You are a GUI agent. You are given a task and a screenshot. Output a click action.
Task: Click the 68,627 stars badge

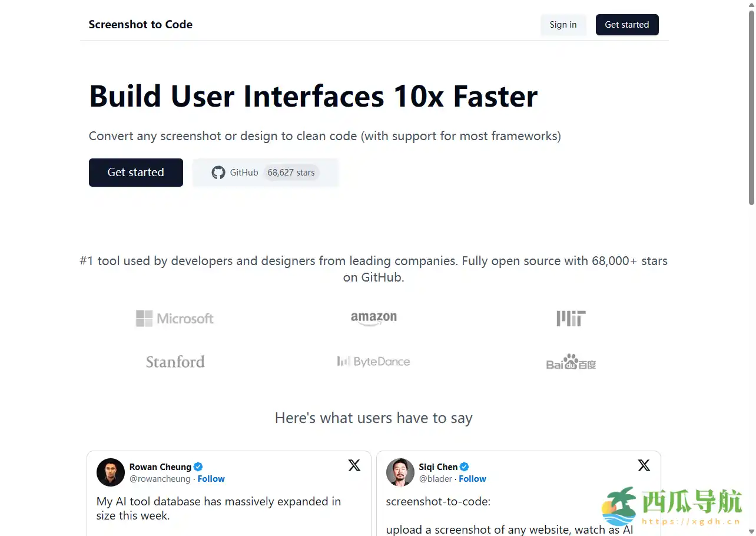(x=291, y=173)
